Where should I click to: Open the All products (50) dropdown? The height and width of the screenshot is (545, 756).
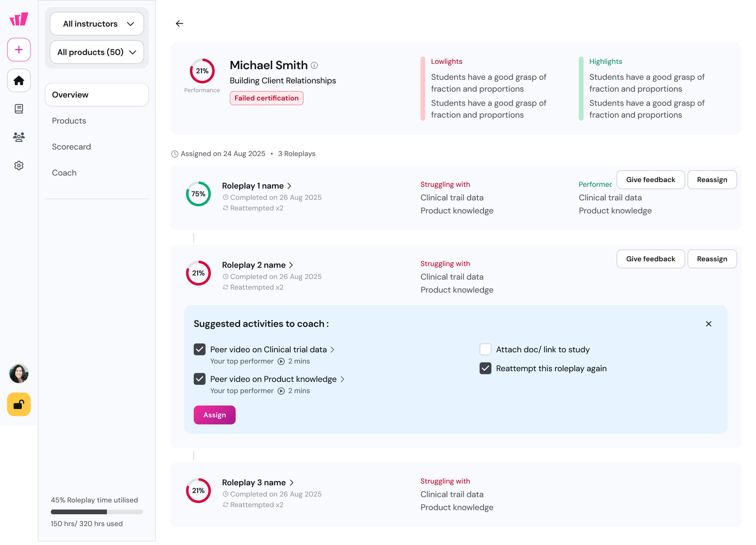coord(97,52)
